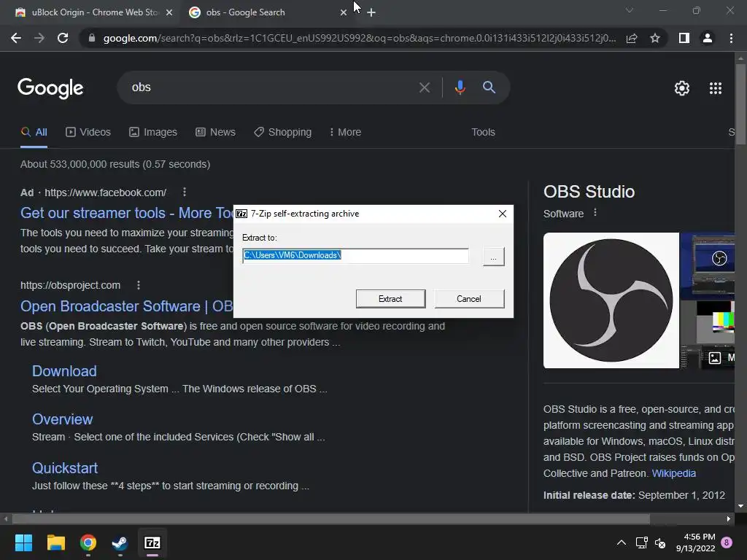747x560 pixels.
Task: Click the scroll-right arrow at the end of the horizontal scrollbar
Action: click(729, 518)
